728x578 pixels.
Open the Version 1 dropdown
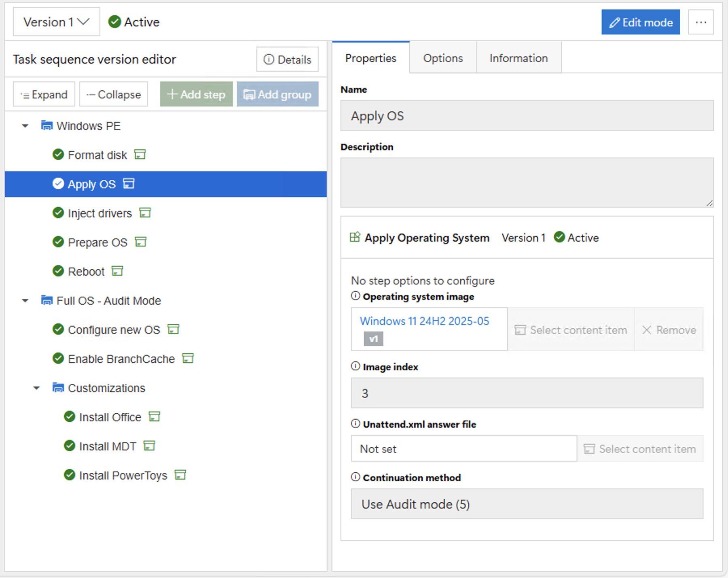click(x=56, y=22)
